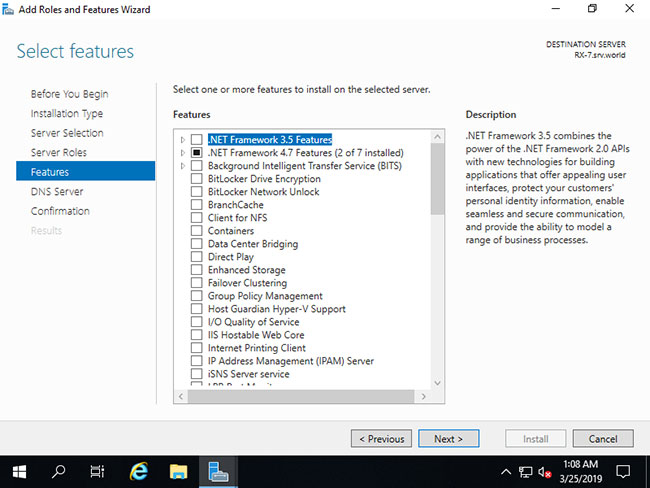Screen dimensions: 650x488
Task: Go to the Server Roles step
Action: (58, 152)
